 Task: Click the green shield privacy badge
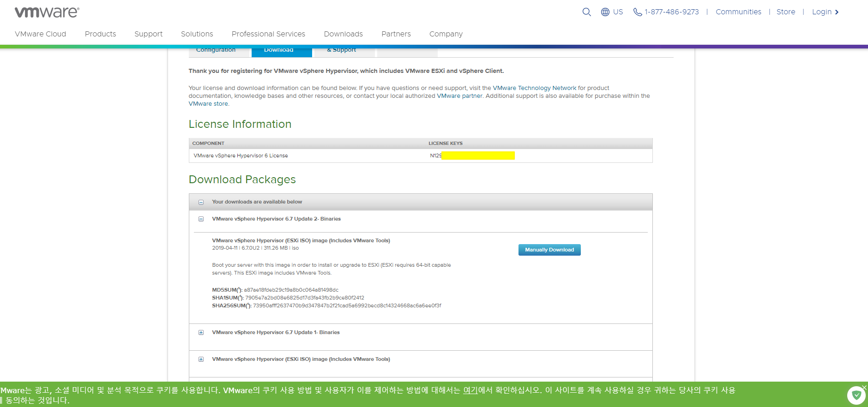point(856,395)
